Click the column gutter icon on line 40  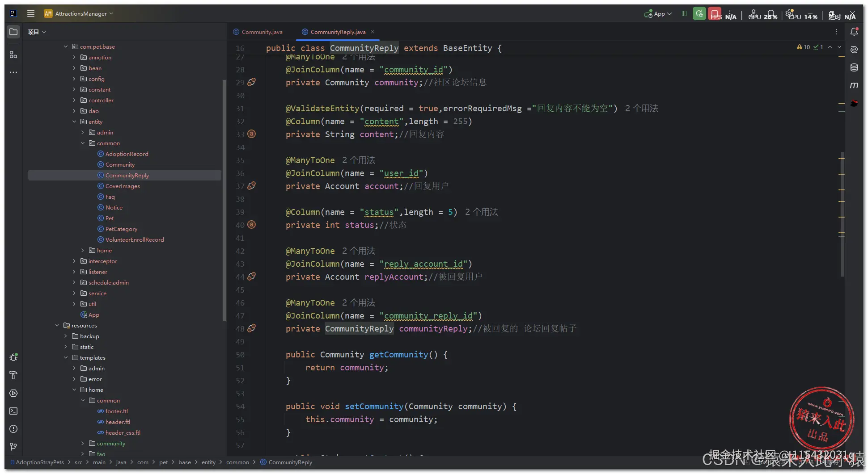coord(252,225)
